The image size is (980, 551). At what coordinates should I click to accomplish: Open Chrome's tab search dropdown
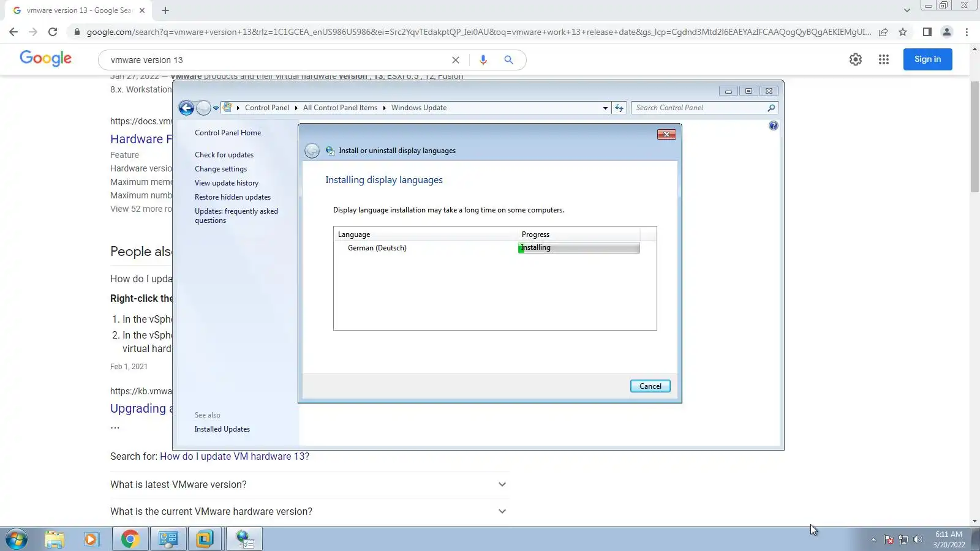pos(907,10)
